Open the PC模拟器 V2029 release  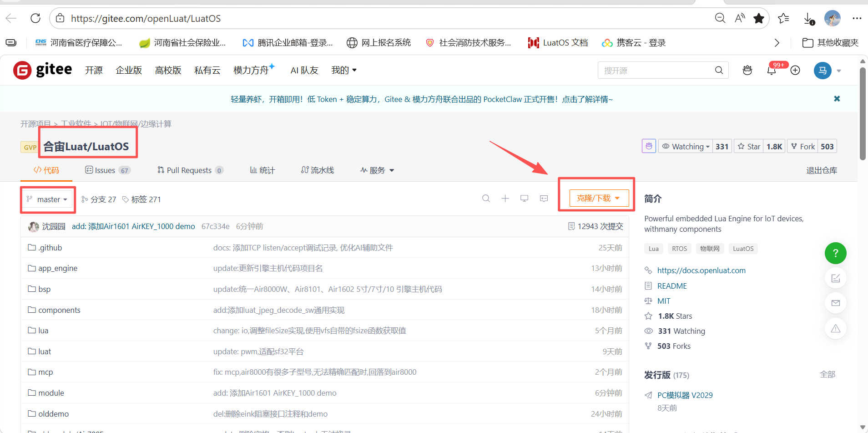[x=685, y=395]
